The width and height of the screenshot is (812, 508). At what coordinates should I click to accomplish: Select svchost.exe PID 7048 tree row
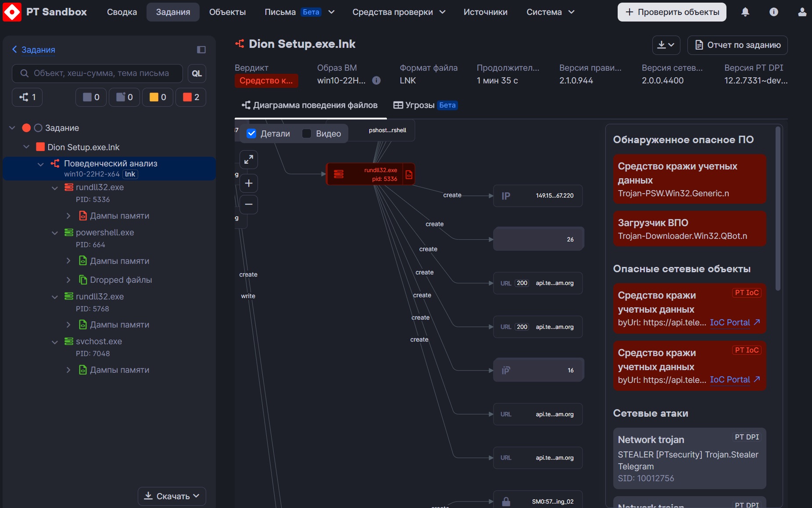click(x=110, y=347)
